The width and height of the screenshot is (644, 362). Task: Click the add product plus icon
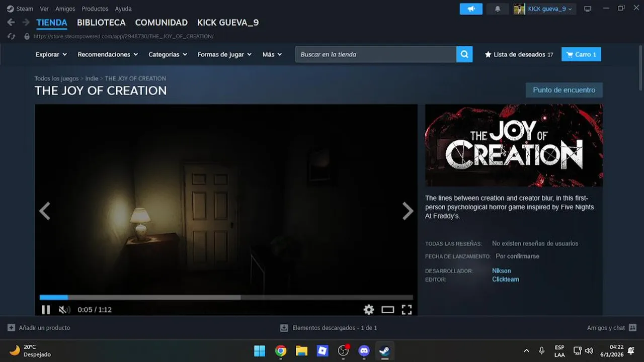point(11,328)
